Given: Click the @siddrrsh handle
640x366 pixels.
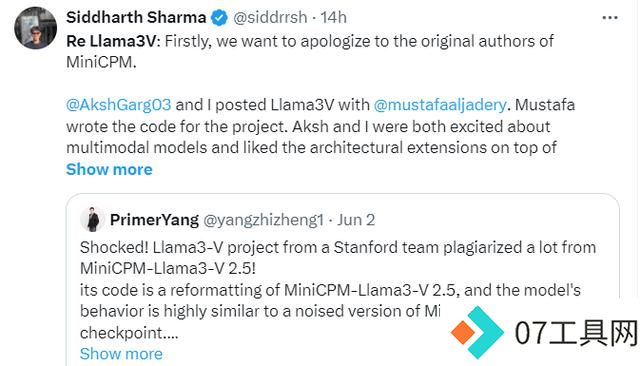Looking at the screenshot, I should click(x=270, y=18).
